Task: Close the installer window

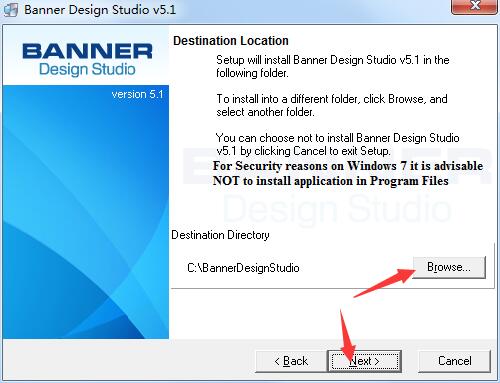Action: [475, 6]
